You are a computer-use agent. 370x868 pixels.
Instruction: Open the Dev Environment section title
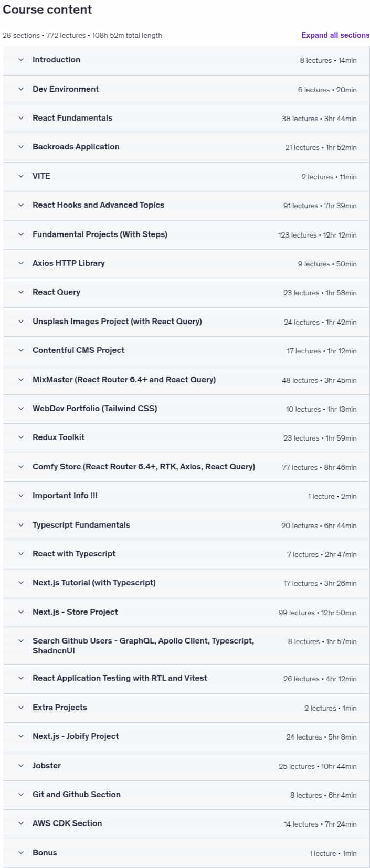[66, 89]
